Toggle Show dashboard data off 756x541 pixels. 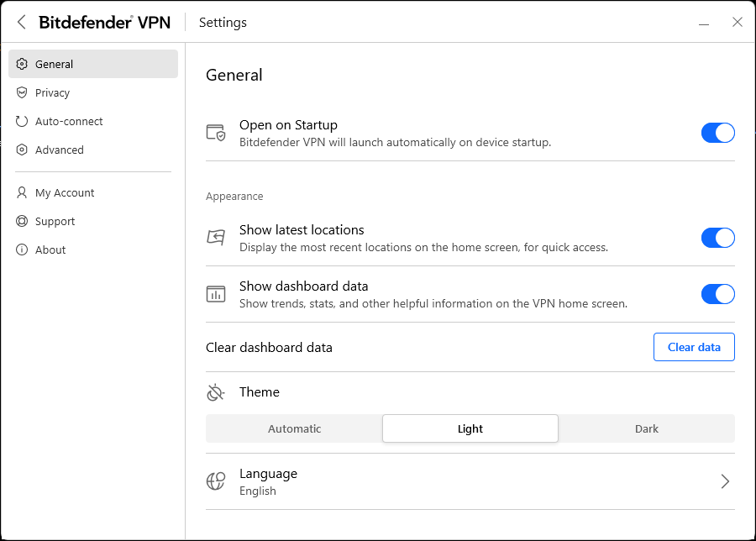(x=717, y=294)
